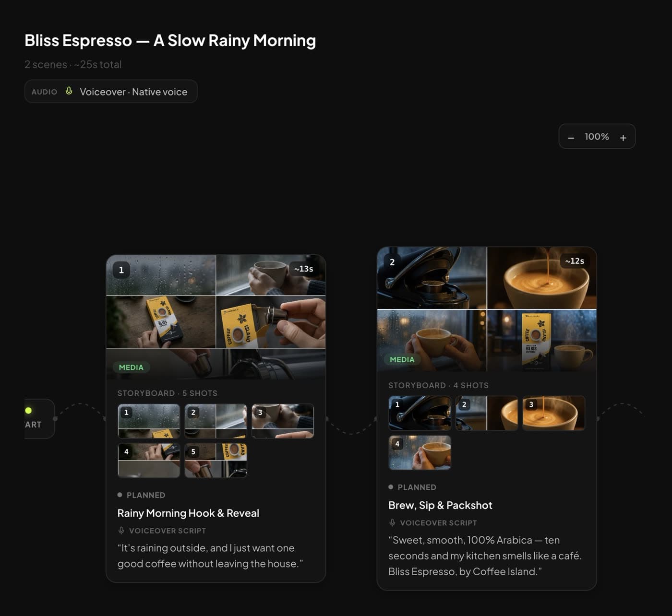Screen dimensions: 672x616
Task: Click the partially visible Start node
Action: tap(39, 418)
